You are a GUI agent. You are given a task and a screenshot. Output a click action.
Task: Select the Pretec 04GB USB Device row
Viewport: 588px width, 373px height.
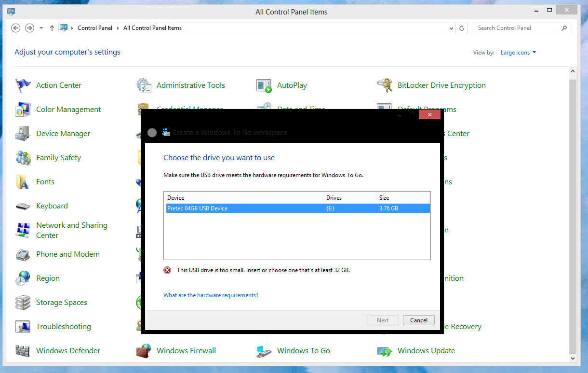pyautogui.click(x=297, y=208)
